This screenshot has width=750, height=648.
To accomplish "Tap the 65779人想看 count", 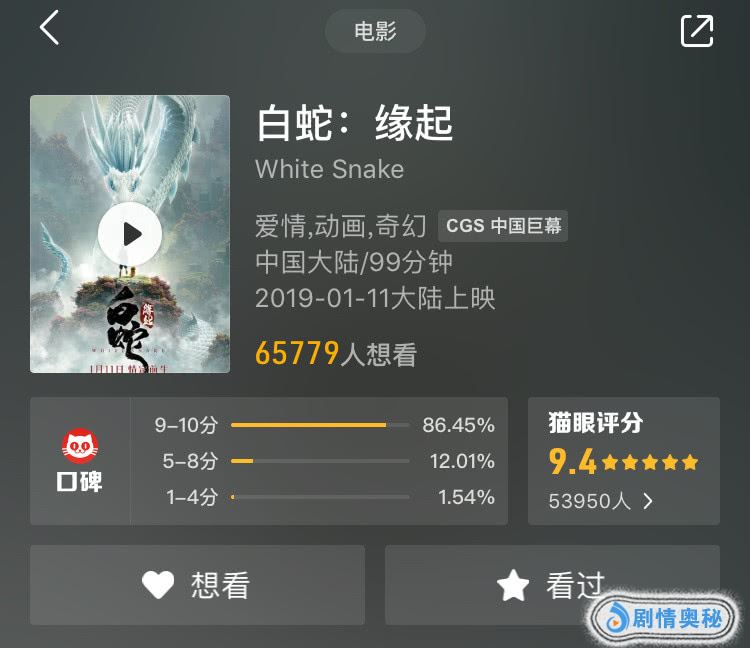I will click(336, 354).
